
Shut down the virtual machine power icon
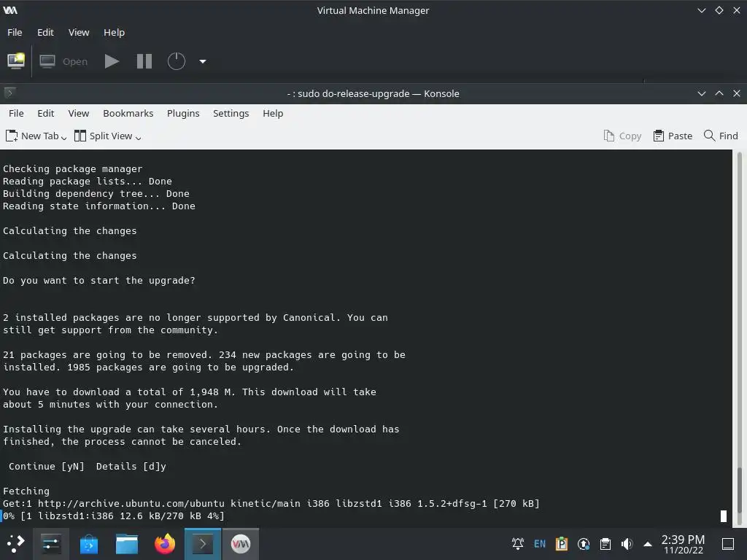pos(177,61)
